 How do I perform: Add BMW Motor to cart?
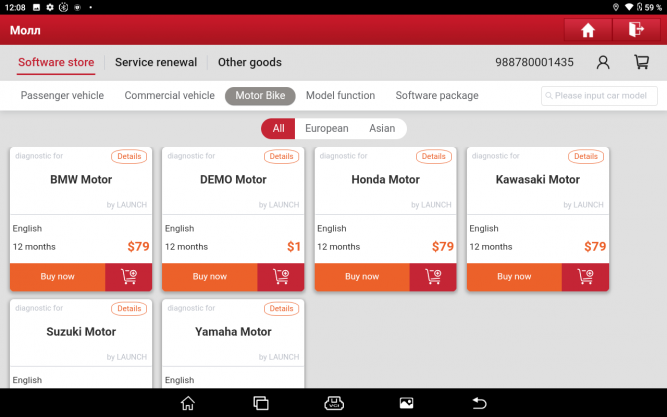[x=128, y=277]
